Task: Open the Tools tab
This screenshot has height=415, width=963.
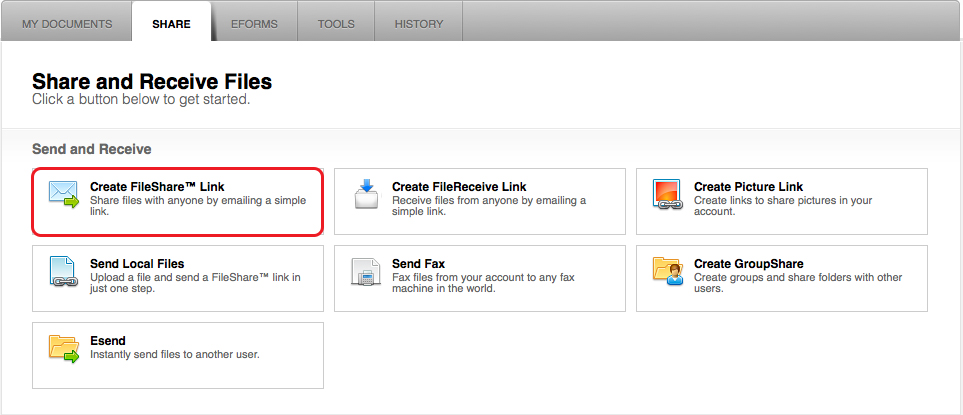Action: click(336, 25)
